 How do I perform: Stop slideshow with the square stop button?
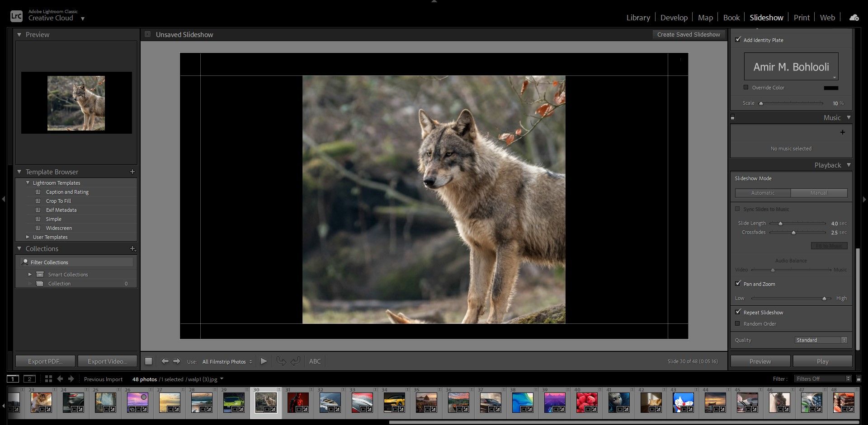(x=148, y=361)
